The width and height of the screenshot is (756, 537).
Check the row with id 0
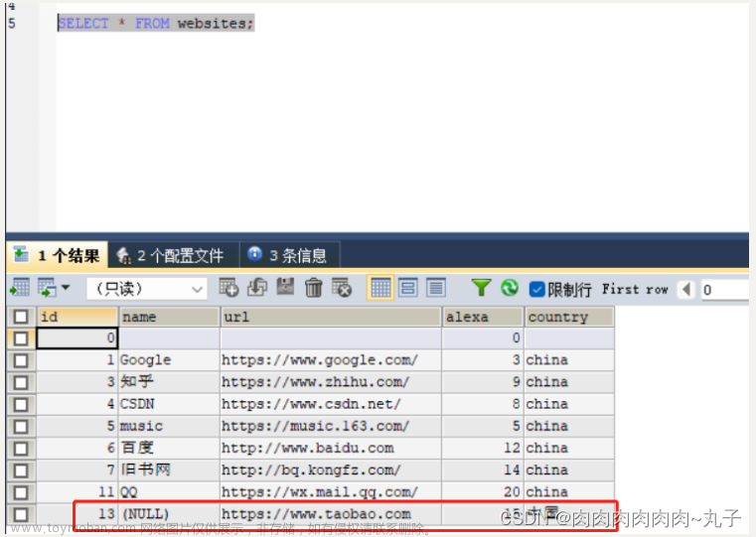point(21,338)
